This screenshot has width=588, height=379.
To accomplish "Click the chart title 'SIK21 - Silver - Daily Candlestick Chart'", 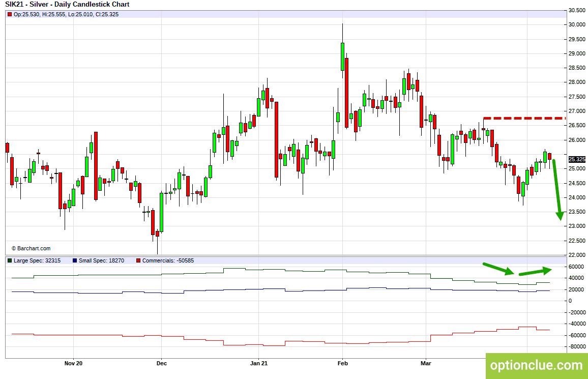I will [67, 5].
